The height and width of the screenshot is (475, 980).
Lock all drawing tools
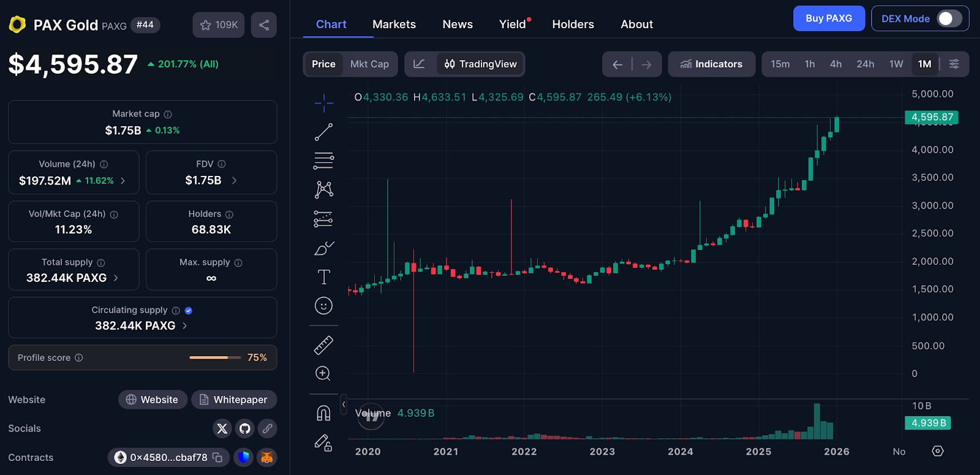pos(323,442)
